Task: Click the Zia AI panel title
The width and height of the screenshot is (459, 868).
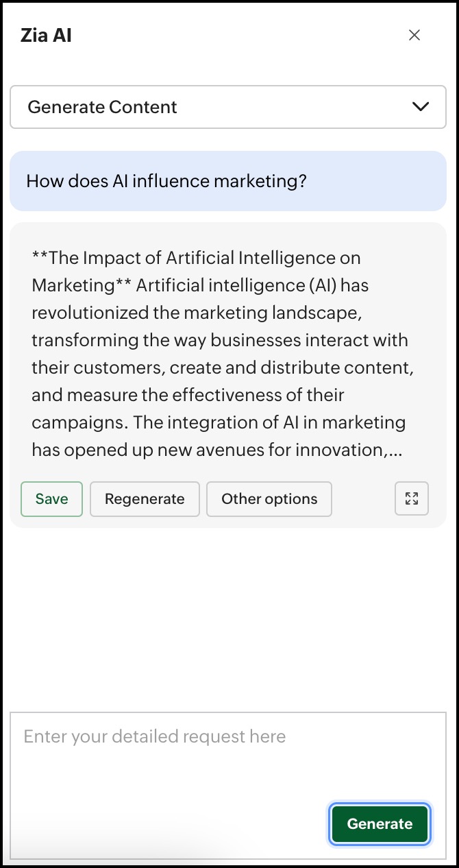Action: point(46,35)
